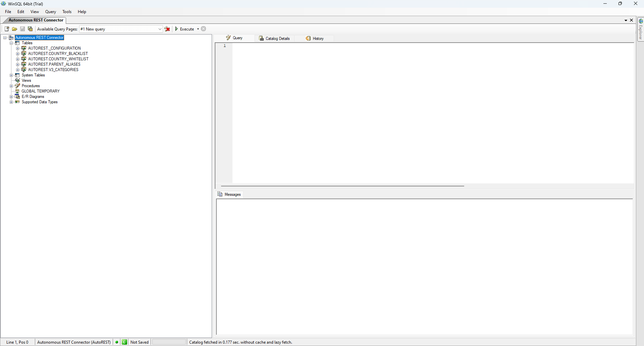Click the green connection status dot
The height and width of the screenshot is (346, 644).
tap(117, 342)
